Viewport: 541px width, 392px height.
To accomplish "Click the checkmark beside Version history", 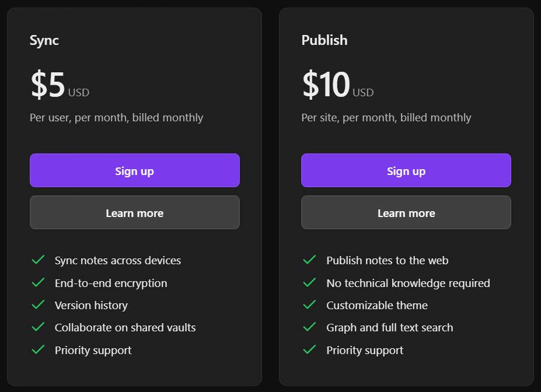I will (38, 304).
